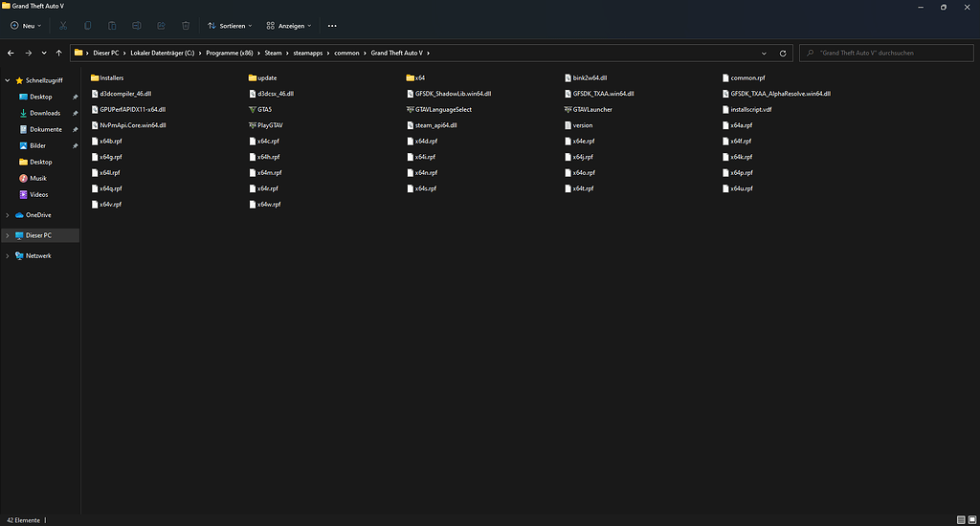980x526 pixels.
Task: Select the file x64w.rpf
Action: [265, 205]
